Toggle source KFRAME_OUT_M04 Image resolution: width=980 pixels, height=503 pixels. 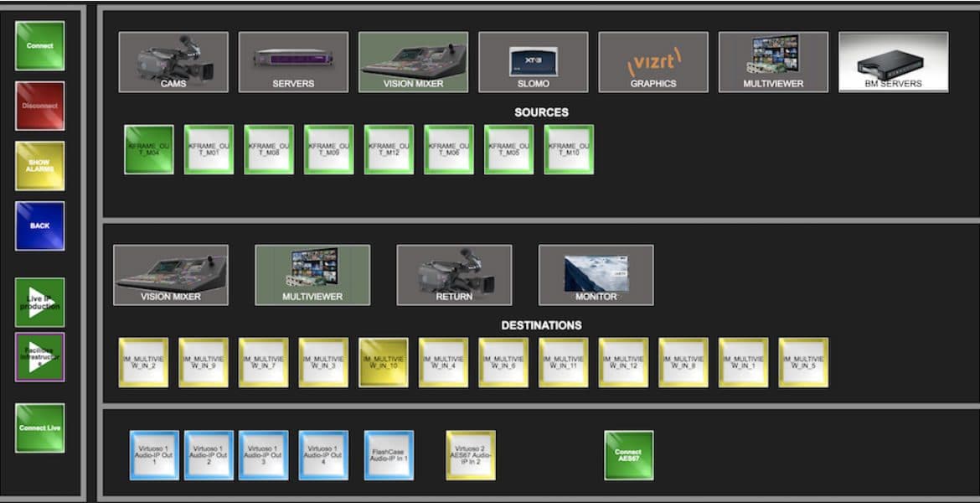[149, 150]
